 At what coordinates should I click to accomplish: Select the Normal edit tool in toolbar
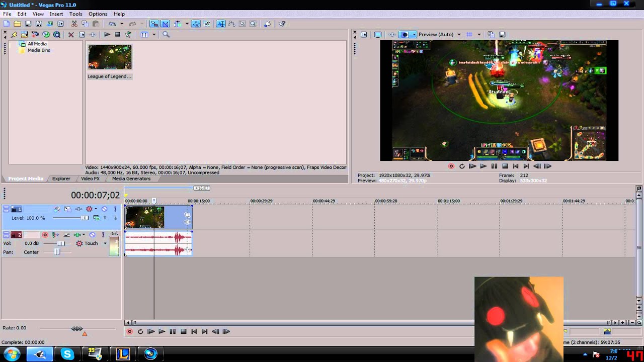point(221,24)
